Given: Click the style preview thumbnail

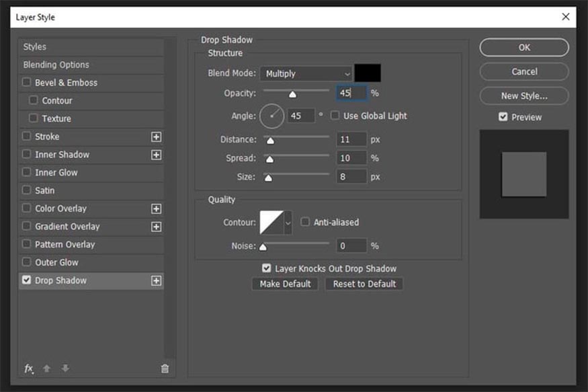Looking at the screenshot, I should click(524, 174).
